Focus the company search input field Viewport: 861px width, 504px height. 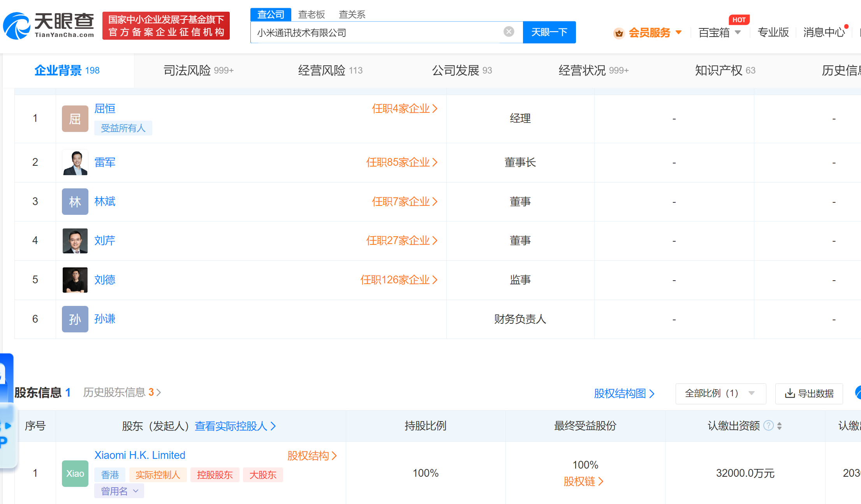(x=378, y=32)
